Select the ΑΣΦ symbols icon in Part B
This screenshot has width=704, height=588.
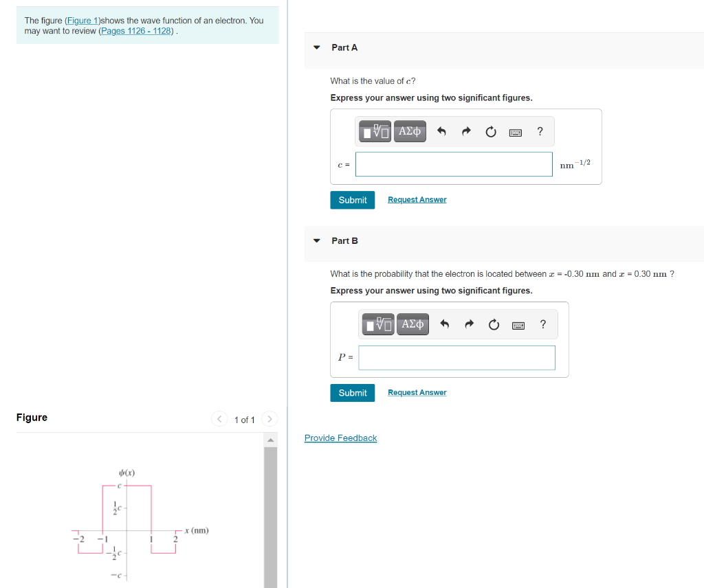click(412, 324)
